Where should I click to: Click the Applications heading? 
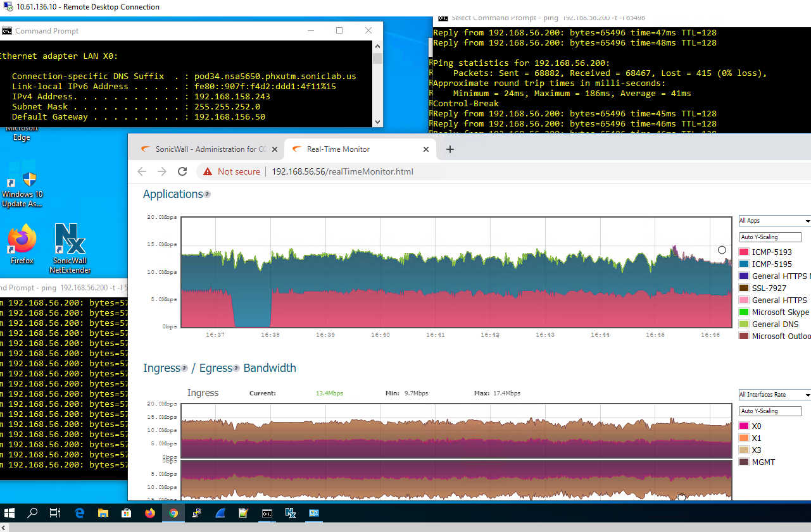pos(173,194)
